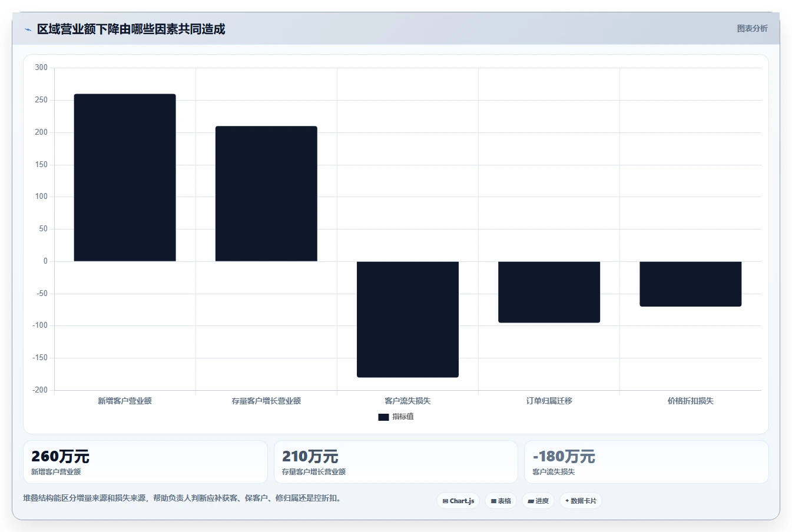Click the y-axis value 300
Image resolution: width=792 pixels, height=532 pixels.
pyautogui.click(x=41, y=68)
